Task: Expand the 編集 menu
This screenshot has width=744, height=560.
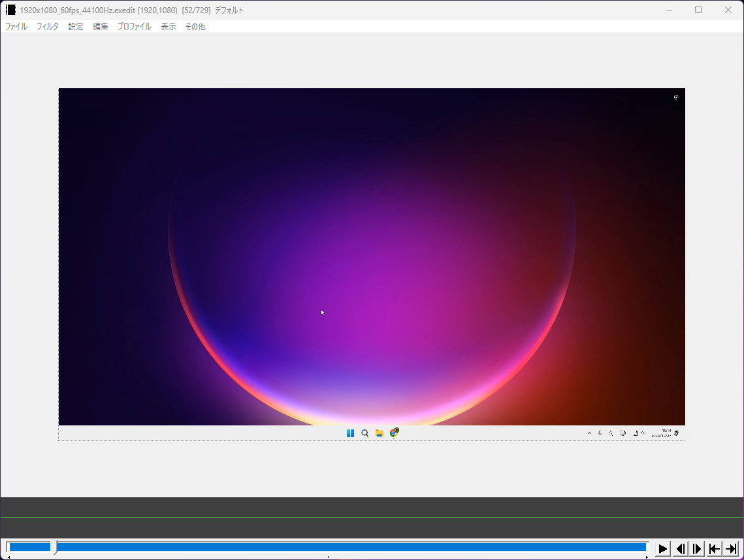Action: click(101, 27)
